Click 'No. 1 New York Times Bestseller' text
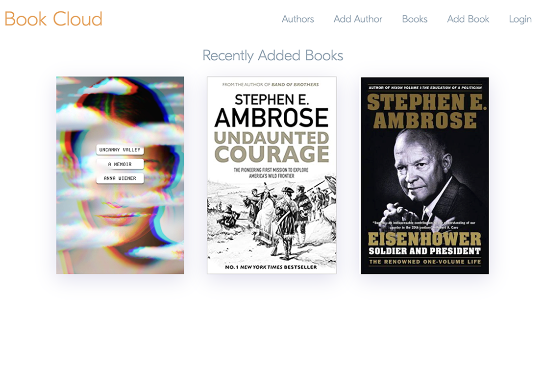Screen dimensions: 544x392 click(271, 267)
